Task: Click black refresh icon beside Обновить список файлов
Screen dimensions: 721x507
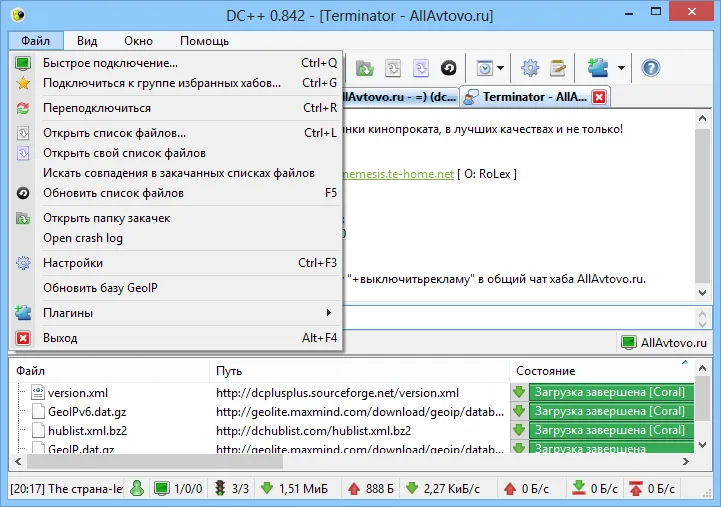Action: tap(23, 193)
